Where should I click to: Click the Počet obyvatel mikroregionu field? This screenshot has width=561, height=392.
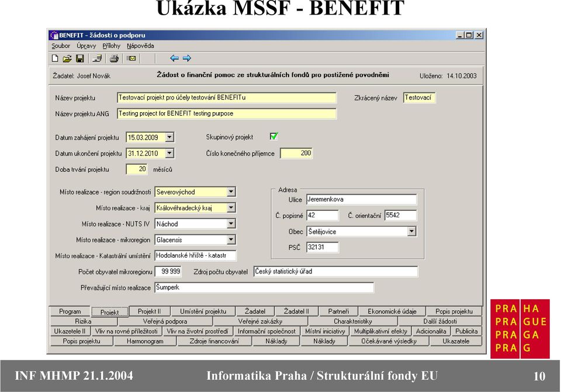coord(168,272)
